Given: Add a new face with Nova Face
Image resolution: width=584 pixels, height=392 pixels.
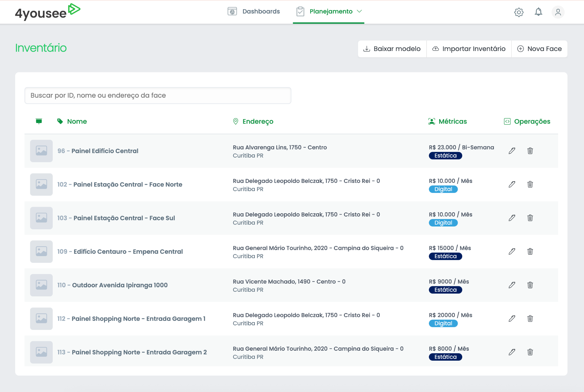Looking at the screenshot, I should [x=539, y=49].
